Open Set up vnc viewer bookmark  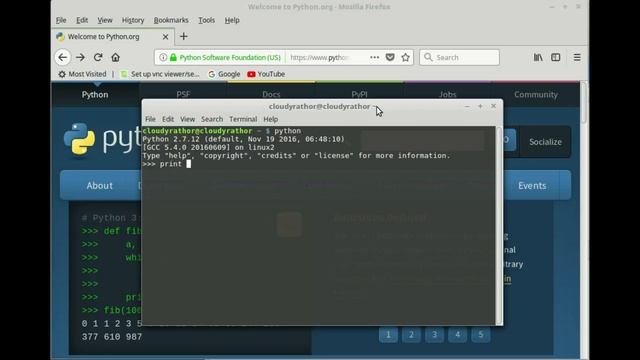tap(160, 74)
